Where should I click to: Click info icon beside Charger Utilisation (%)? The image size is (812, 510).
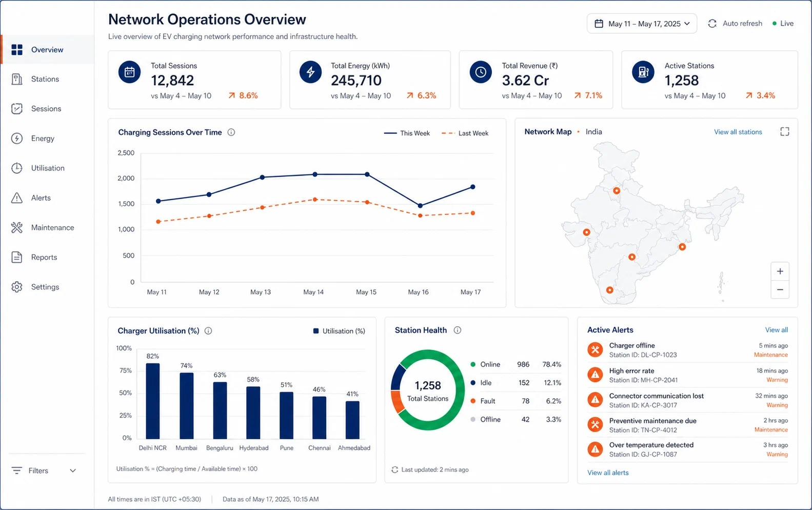pyautogui.click(x=208, y=331)
